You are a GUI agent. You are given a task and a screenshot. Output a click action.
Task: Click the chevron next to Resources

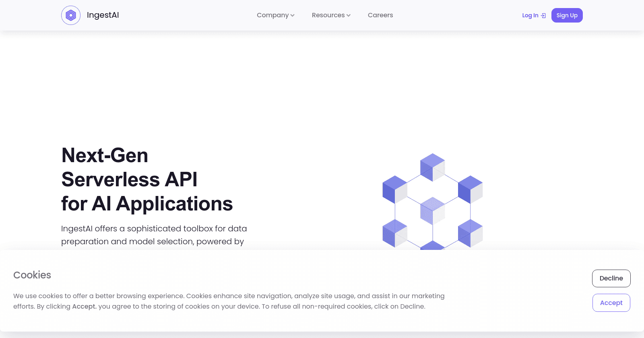click(349, 16)
